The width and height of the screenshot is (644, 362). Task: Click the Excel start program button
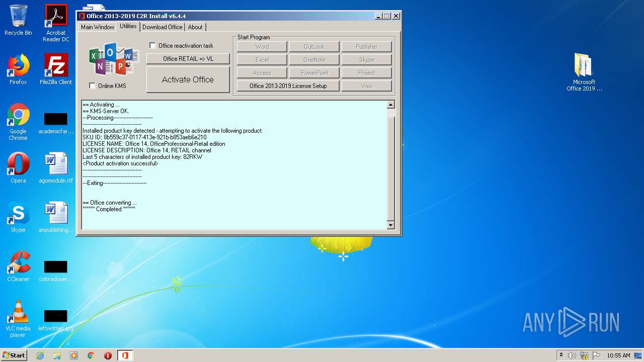click(x=262, y=60)
